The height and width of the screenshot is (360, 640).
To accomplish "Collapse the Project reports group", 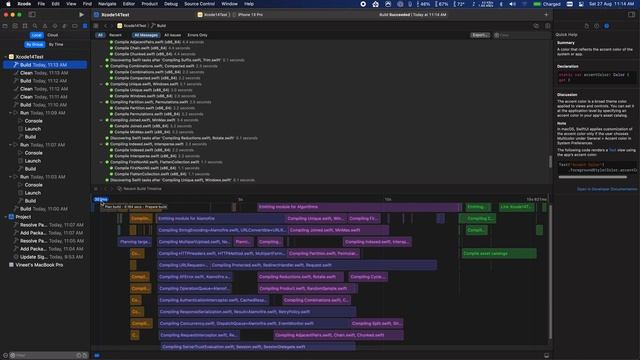I will tap(6, 217).
